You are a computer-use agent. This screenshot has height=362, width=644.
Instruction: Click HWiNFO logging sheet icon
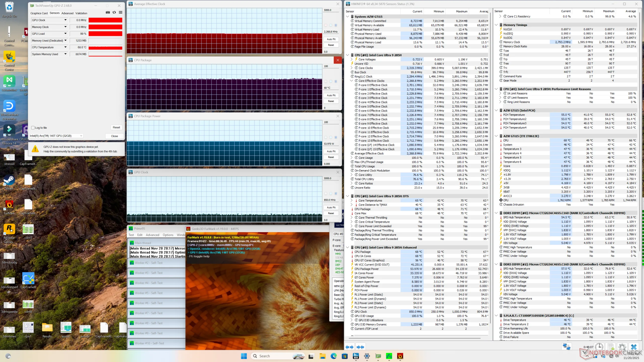click(611, 347)
